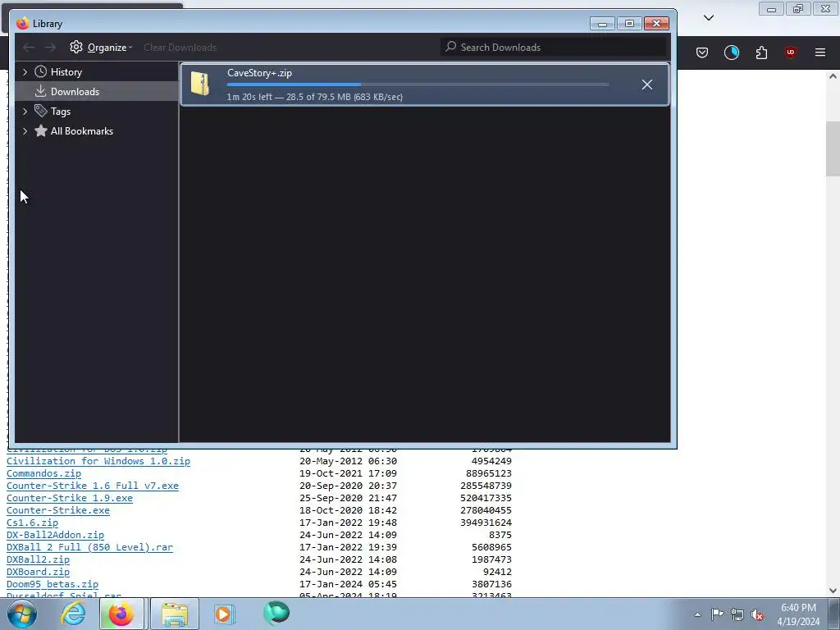Open the DXBall2.zip link
Screen dimensions: 840x630
(x=38, y=559)
